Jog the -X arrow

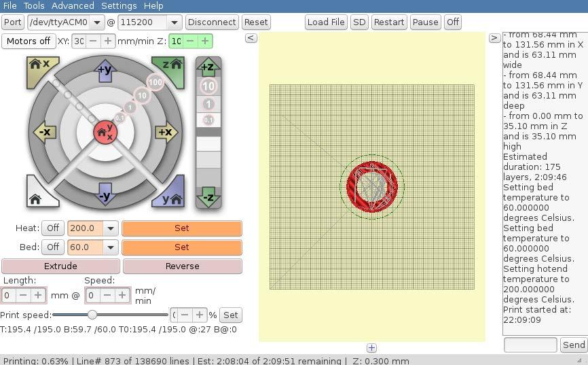click(45, 132)
